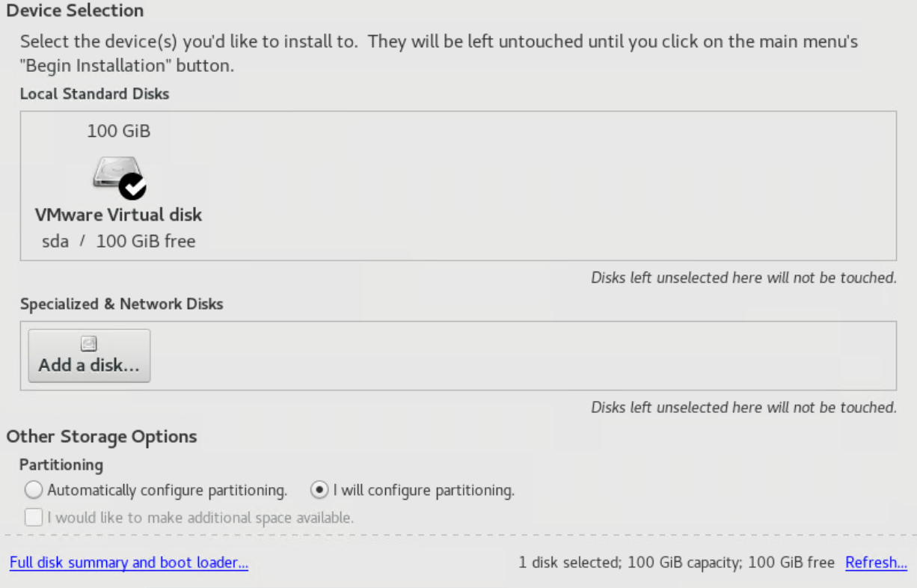Click the "Partitioning" label
The width and height of the screenshot is (917, 588).
pyautogui.click(x=61, y=465)
